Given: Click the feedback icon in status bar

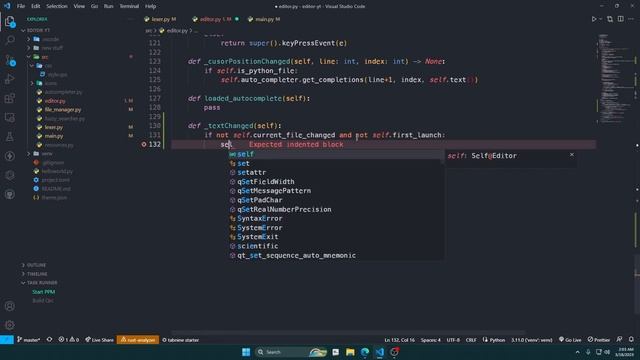Looking at the screenshot, I should [x=619, y=340].
